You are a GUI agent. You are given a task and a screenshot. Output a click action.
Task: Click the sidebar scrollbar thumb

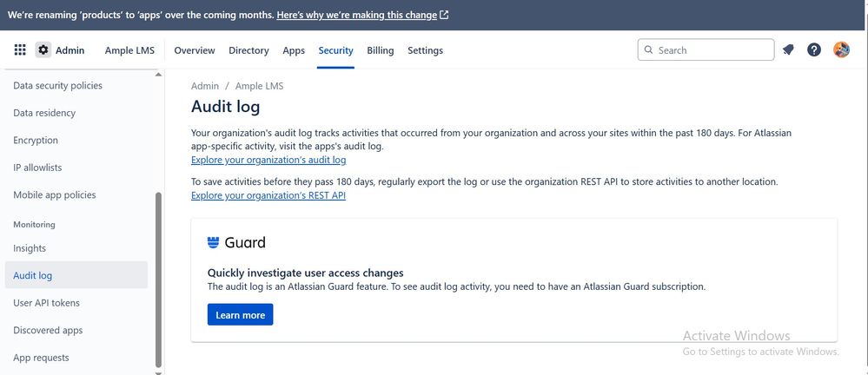pos(159,280)
